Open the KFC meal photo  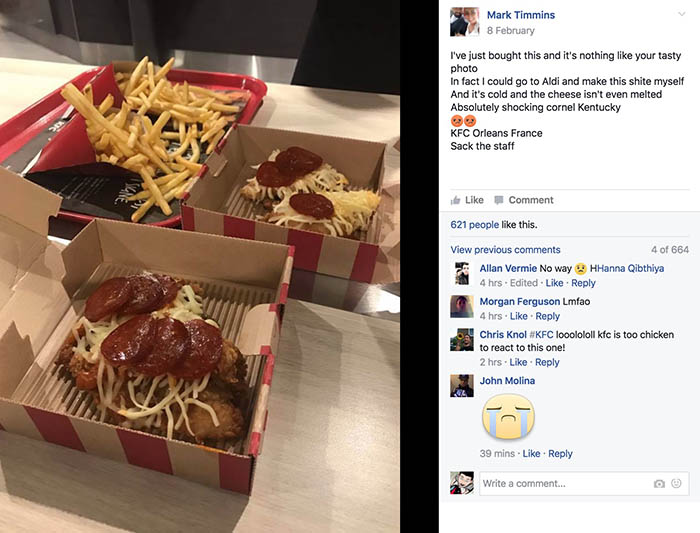200,266
